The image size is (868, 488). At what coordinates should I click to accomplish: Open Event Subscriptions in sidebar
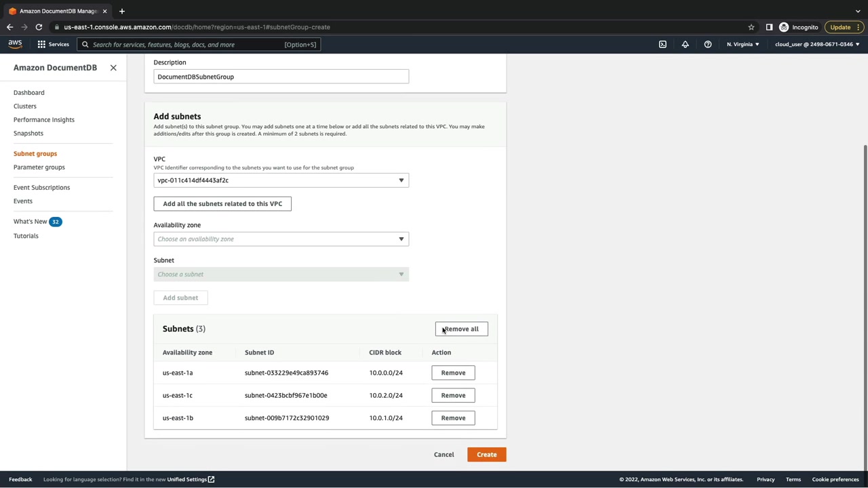(41, 188)
